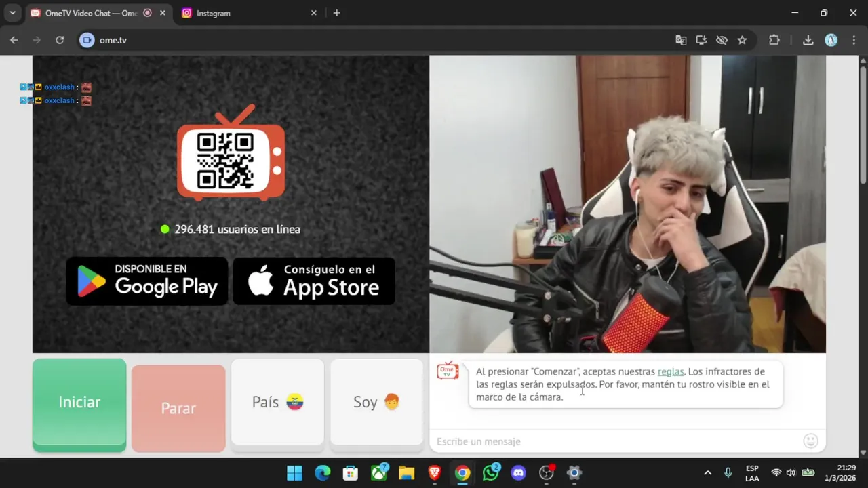Screen dimensions: 868x488
Task: Click the first oxxclash chat overlay line
Action: (x=56, y=87)
